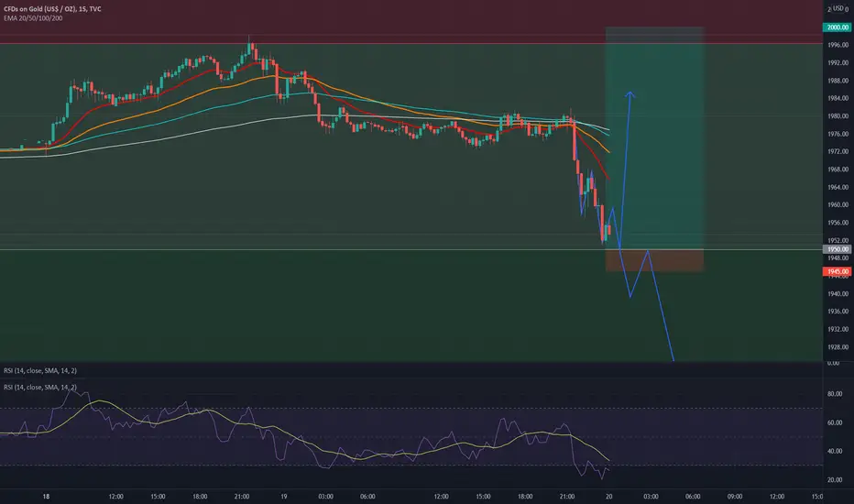The height and width of the screenshot is (504, 854).
Task: Click the 40.00 level on RSI scale
Action: point(835,451)
